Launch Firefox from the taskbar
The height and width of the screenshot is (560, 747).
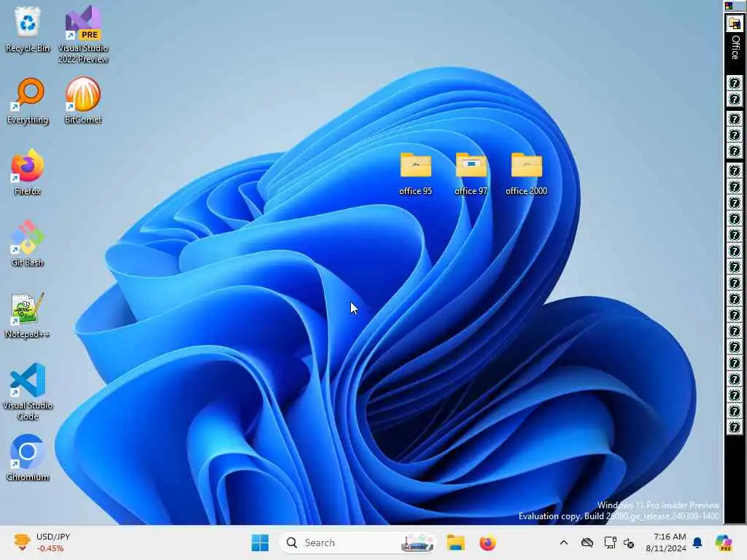(488, 542)
